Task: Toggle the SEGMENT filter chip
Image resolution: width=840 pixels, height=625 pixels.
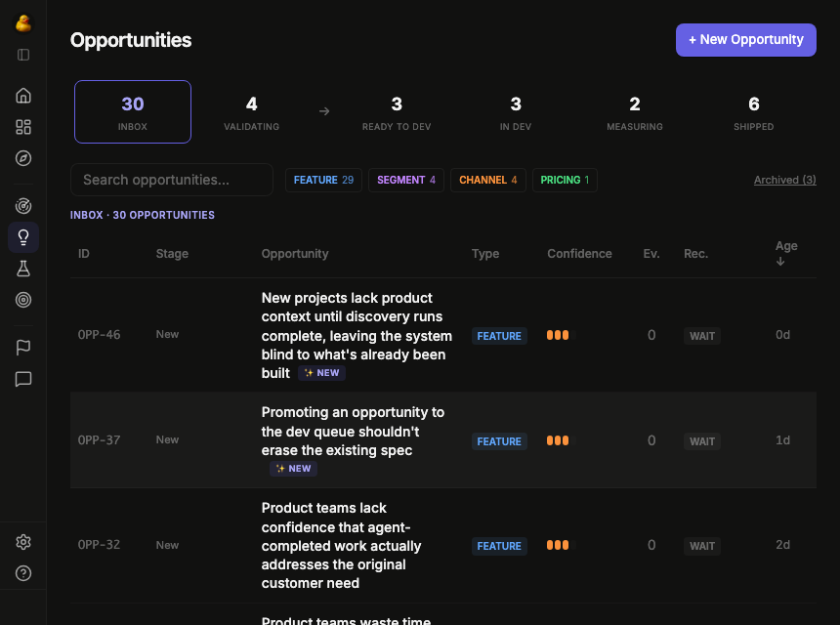Action: pyautogui.click(x=405, y=180)
